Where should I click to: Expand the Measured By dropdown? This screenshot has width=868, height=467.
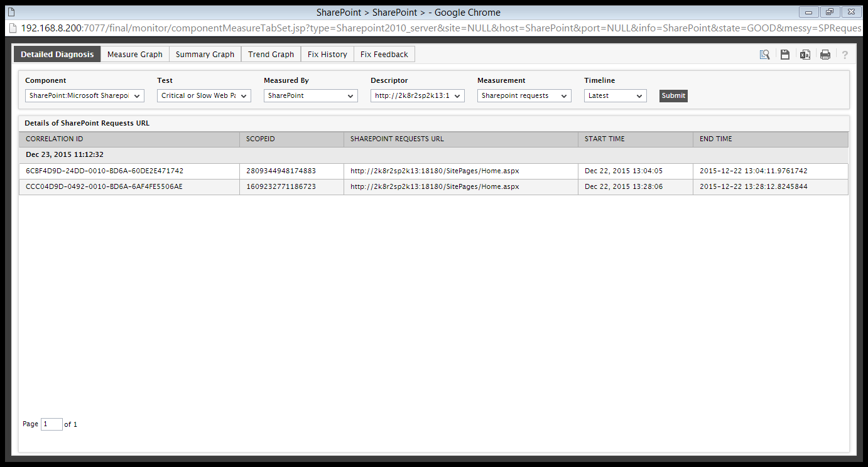click(311, 95)
